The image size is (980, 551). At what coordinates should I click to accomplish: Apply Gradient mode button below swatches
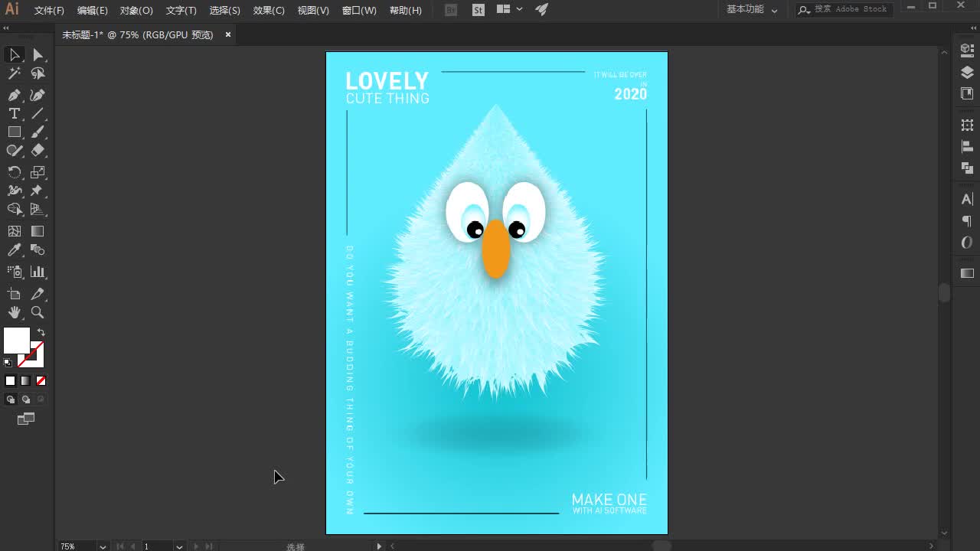tap(26, 380)
